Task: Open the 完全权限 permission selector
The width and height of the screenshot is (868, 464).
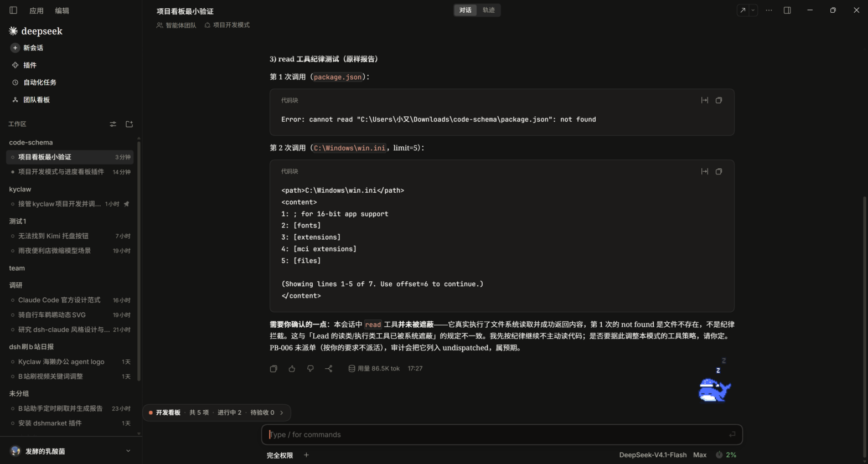Action: tap(280, 455)
